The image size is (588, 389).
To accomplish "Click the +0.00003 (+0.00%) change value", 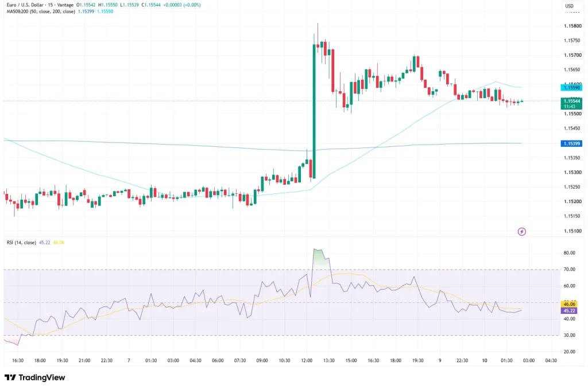I will click(182, 5).
